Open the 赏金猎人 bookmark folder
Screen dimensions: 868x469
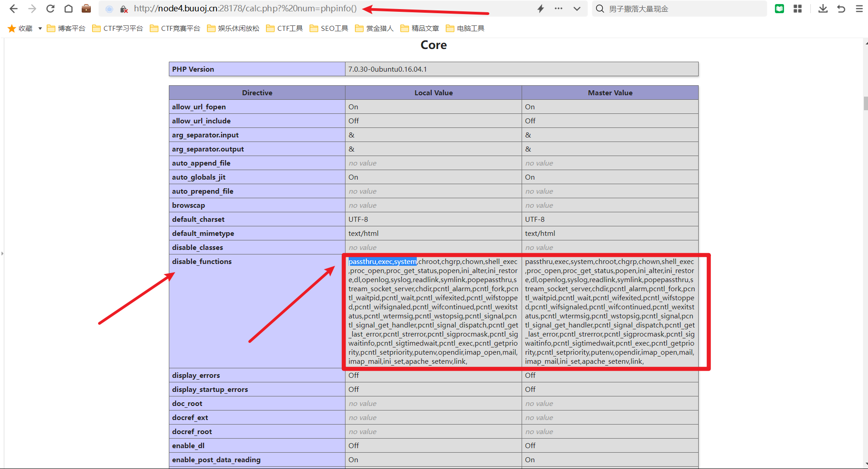coord(374,29)
